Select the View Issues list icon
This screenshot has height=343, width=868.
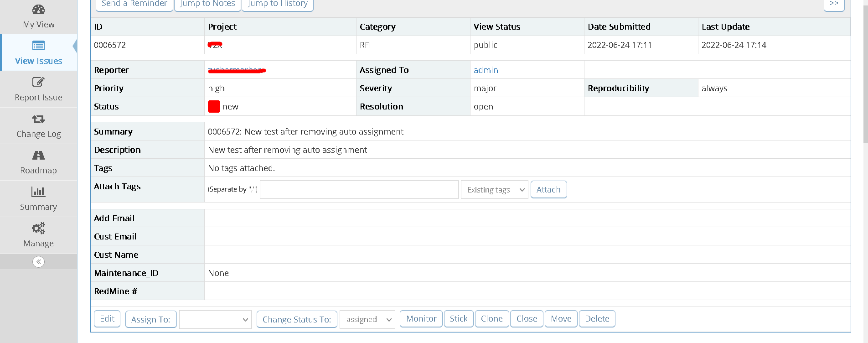[39, 46]
